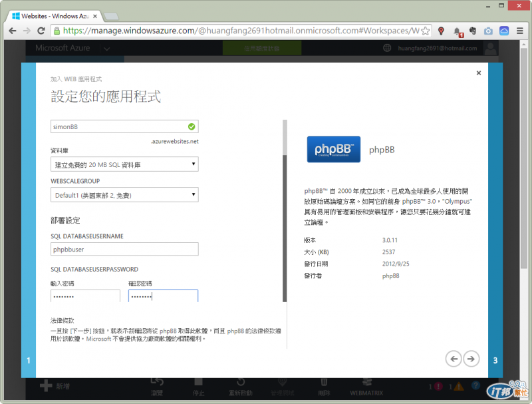Open the phpBB link after 將從
The height and width of the screenshot is (404, 532).
tap(168, 331)
